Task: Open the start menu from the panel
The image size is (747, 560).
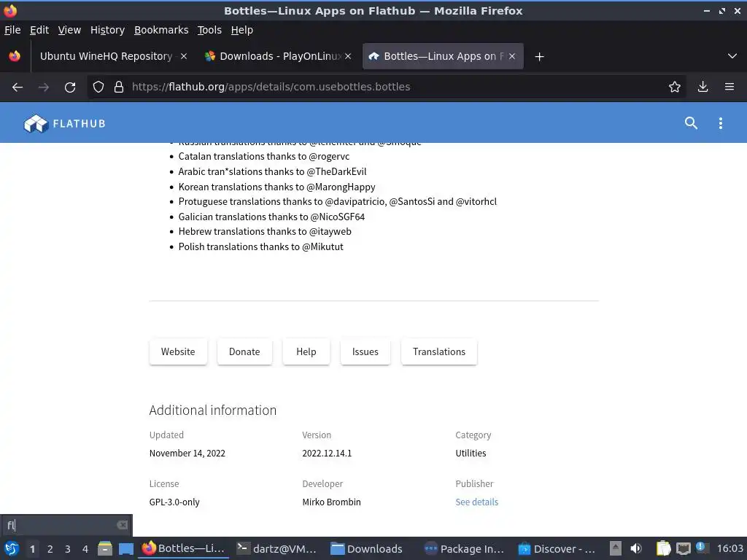Action: click(x=11, y=549)
